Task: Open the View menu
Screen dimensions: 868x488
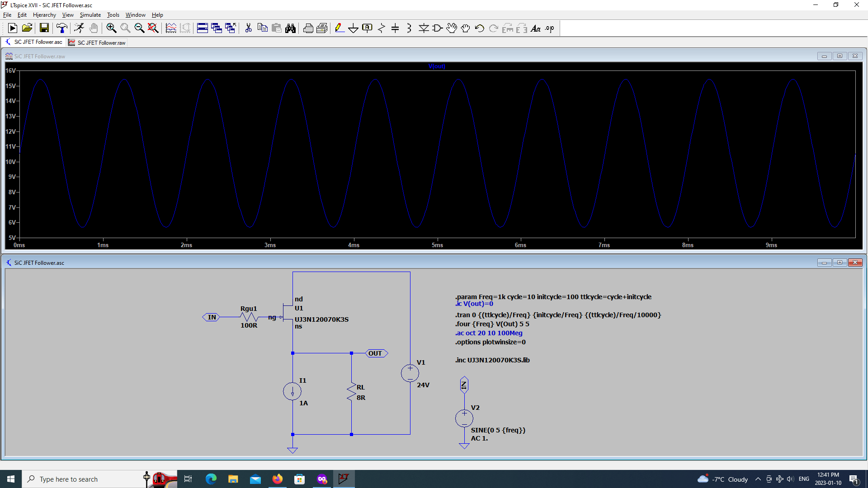Action: pyautogui.click(x=68, y=15)
